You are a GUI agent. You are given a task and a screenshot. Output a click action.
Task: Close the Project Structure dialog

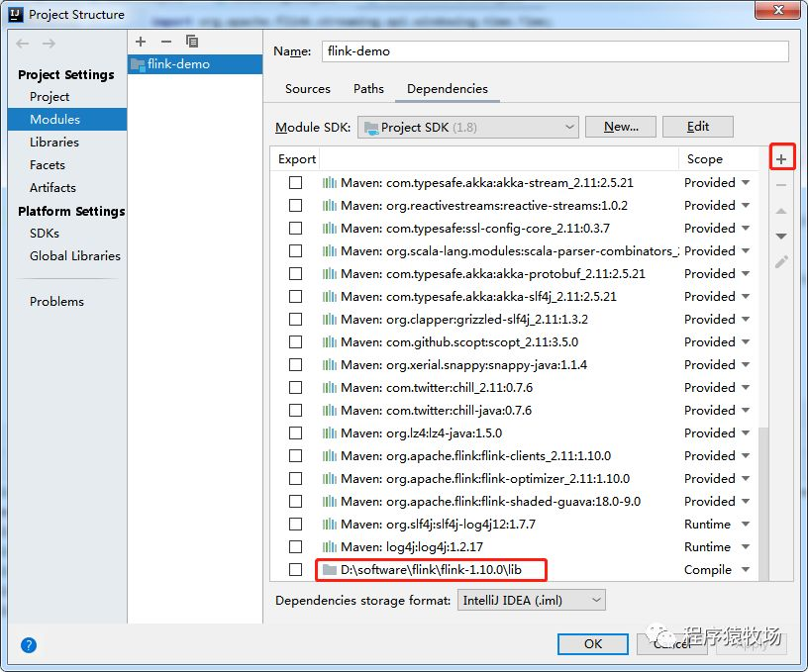[778, 10]
